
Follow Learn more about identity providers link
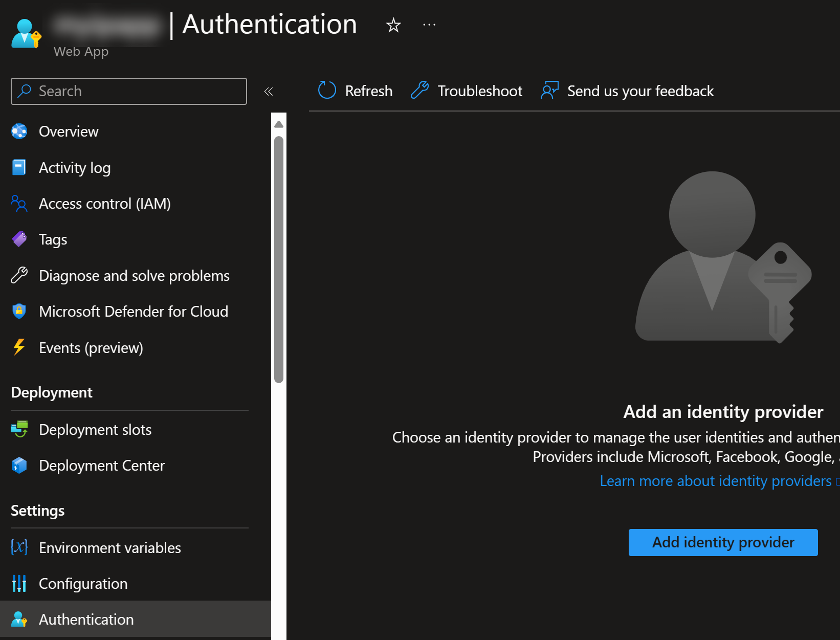(x=715, y=481)
